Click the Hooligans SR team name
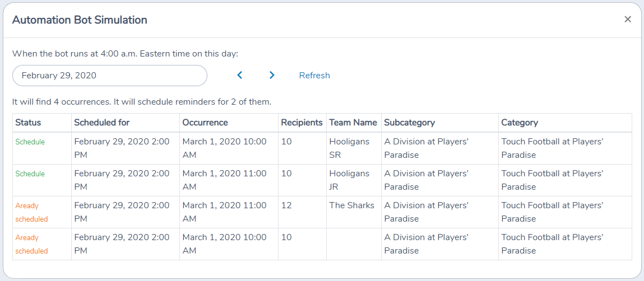Screen dimensions: 644x281 pos(349,148)
